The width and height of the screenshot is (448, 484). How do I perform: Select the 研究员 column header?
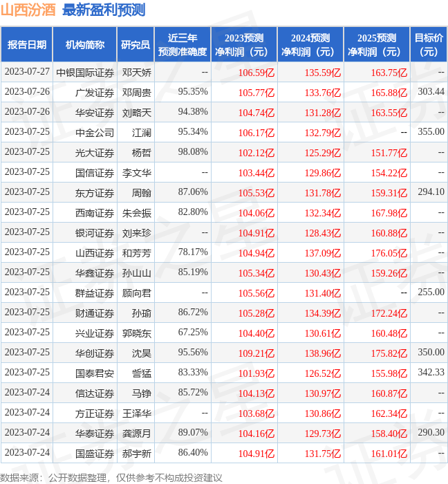click(136, 44)
